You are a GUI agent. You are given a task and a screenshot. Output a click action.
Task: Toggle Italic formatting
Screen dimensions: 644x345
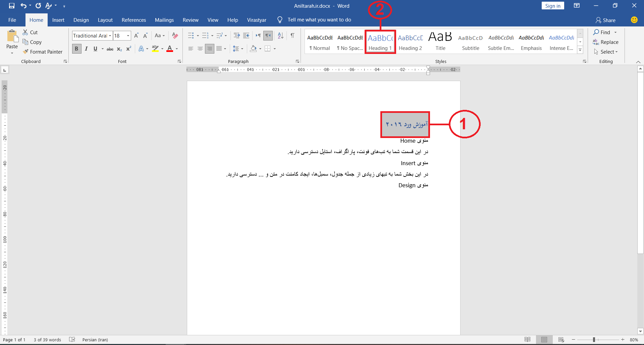pyautogui.click(x=86, y=49)
